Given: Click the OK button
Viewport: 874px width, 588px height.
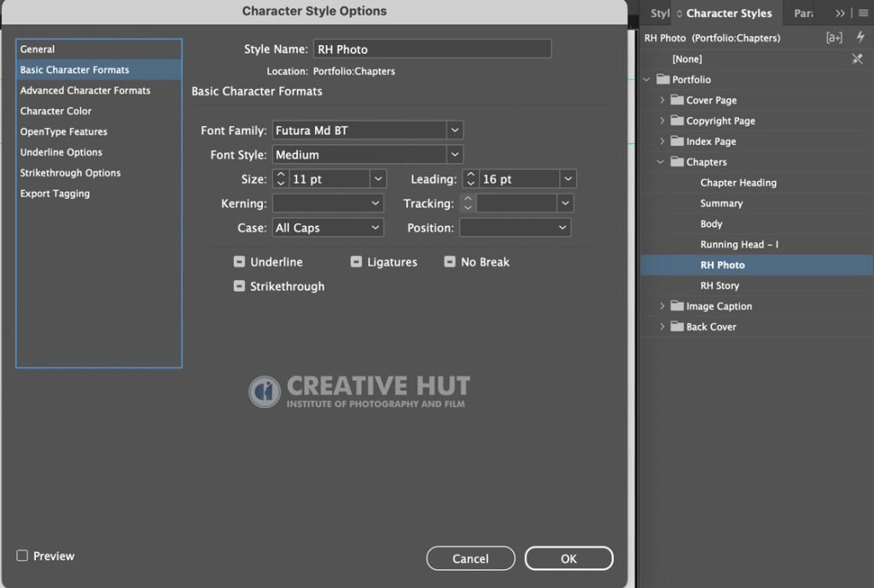Looking at the screenshot, I should 568,558.
